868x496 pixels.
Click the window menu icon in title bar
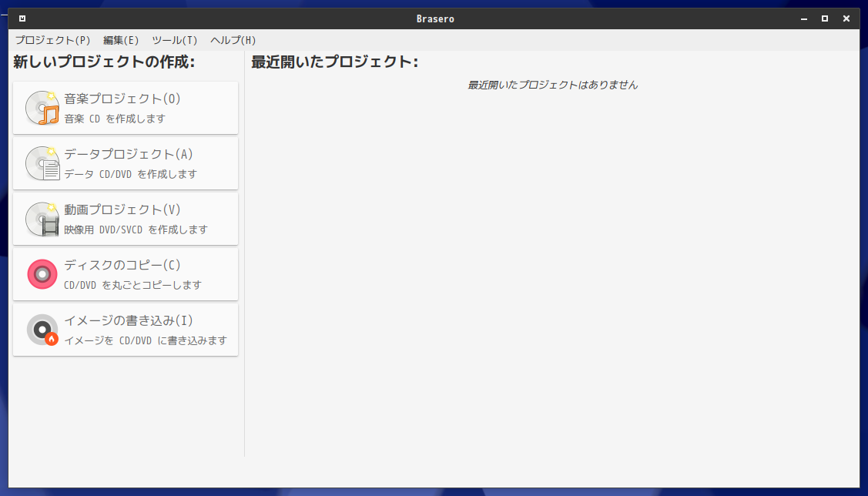coord(22,18)
